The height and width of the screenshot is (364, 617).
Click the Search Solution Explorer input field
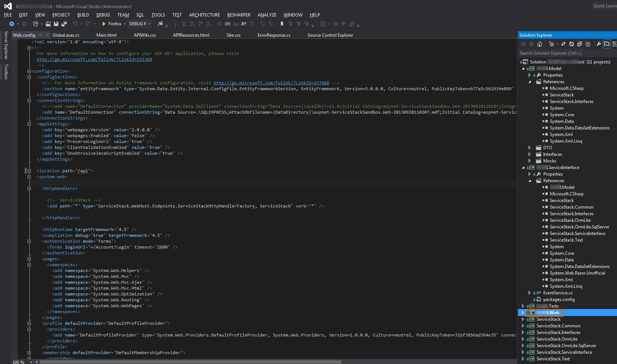click(x=565, y=53)
